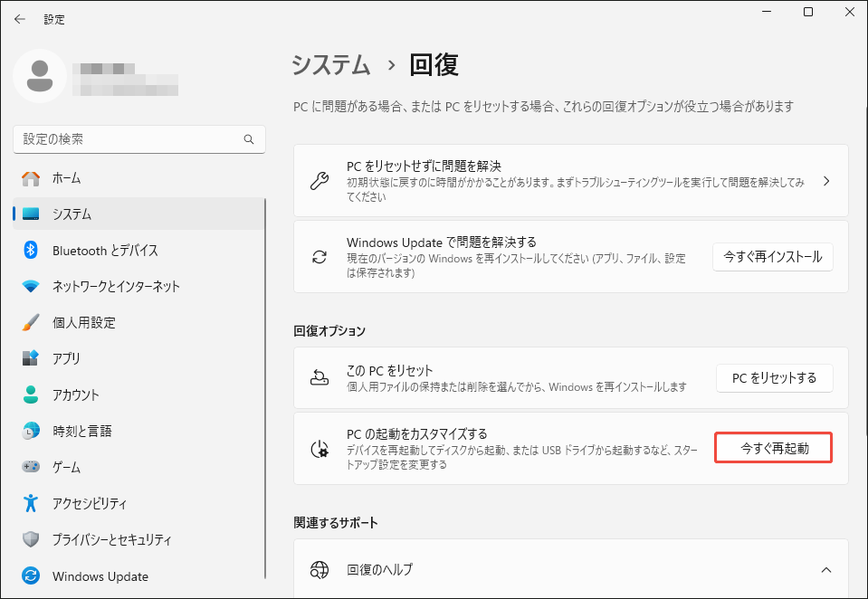The height and width of the screenshot is (599, 868).
Task: Click PC をリセットする button
Action: [x=775, y=378]
